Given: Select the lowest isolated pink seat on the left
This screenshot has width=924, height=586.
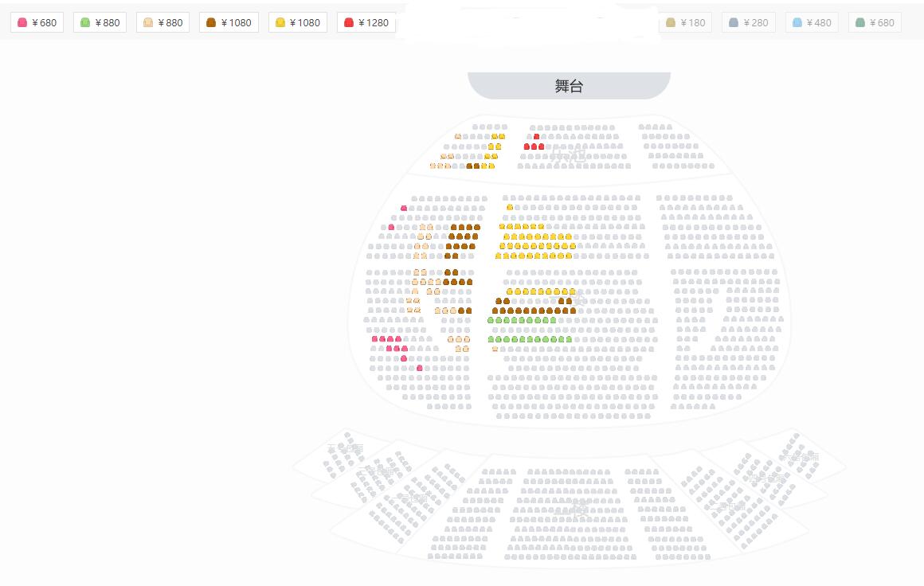Looking at the screenshot, I should (420, 368).
